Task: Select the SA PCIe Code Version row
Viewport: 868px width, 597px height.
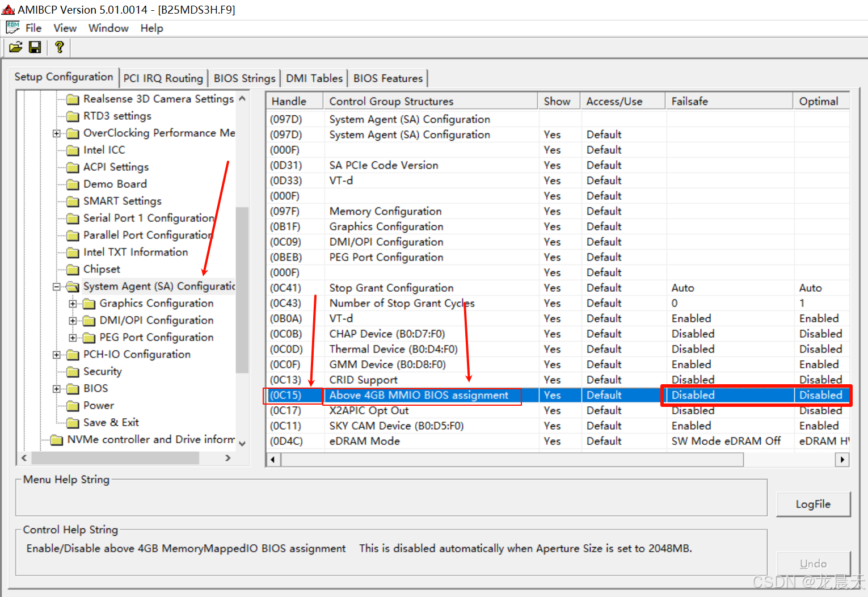Action: pos(558,165)
